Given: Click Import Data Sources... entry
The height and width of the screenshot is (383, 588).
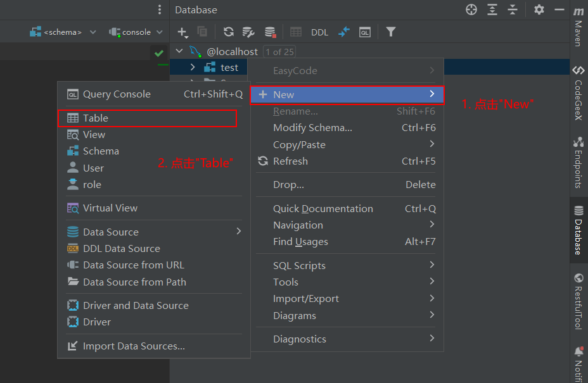Looking at the screenshot, I should point(154,346).
